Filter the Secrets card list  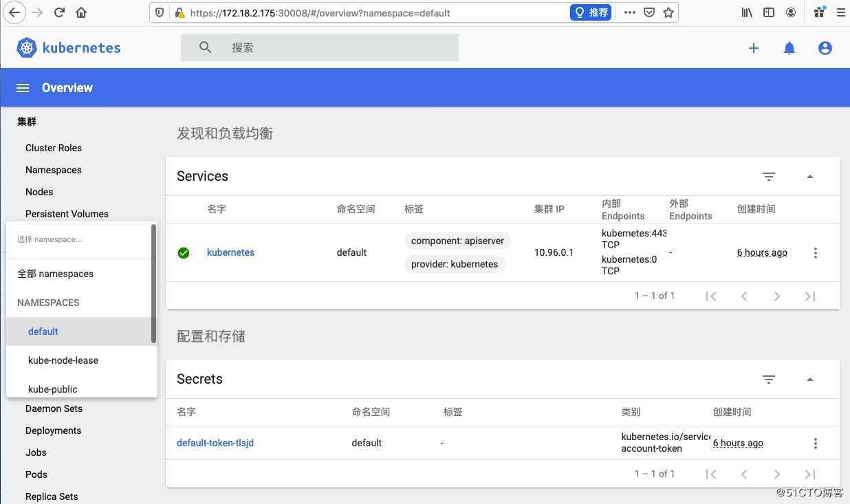click(769, 380)
